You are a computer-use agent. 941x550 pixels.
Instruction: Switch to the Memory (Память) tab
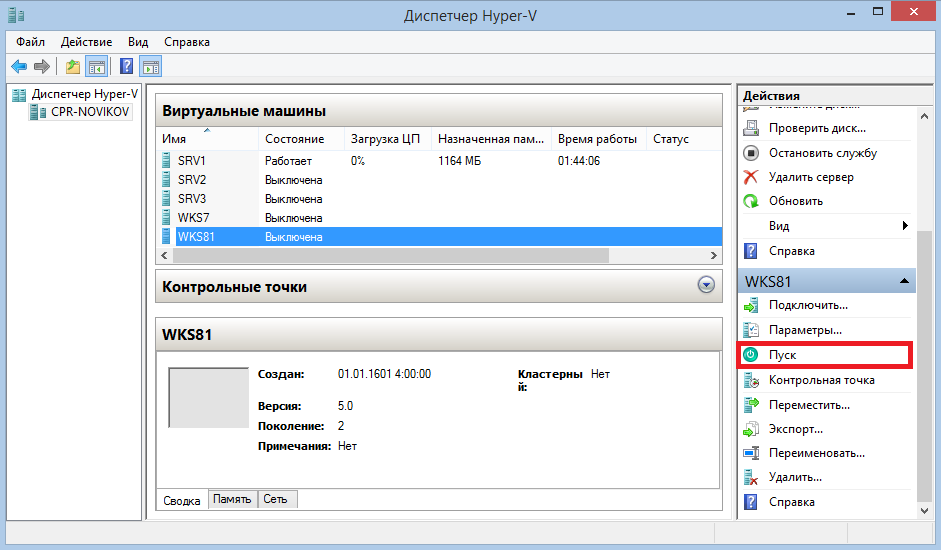point(232,499)
